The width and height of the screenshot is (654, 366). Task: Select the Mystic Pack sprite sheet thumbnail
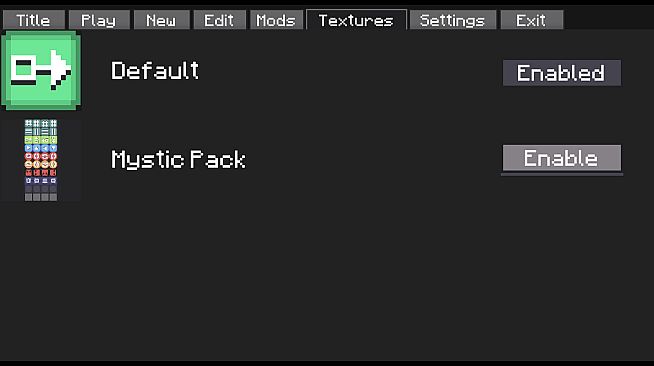point(41,160)
